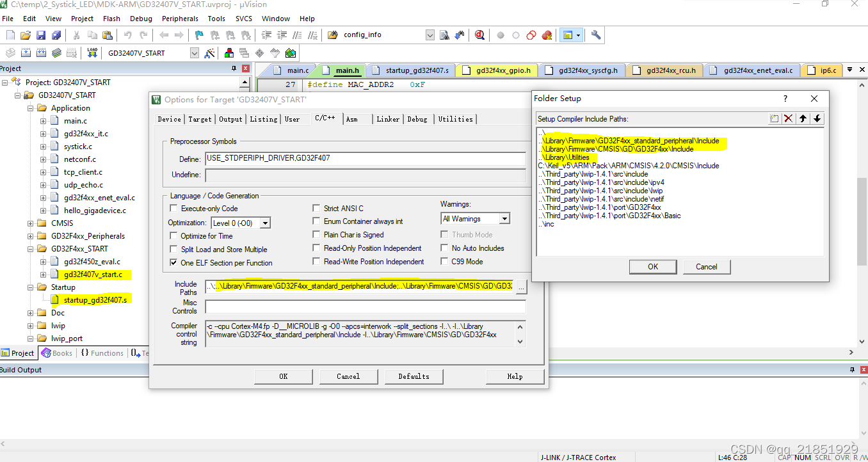The width and height of the screenshot is (868, 462).
Task: Click New (Insert) path icon in Folder Setup
Action: coord(775,118)
